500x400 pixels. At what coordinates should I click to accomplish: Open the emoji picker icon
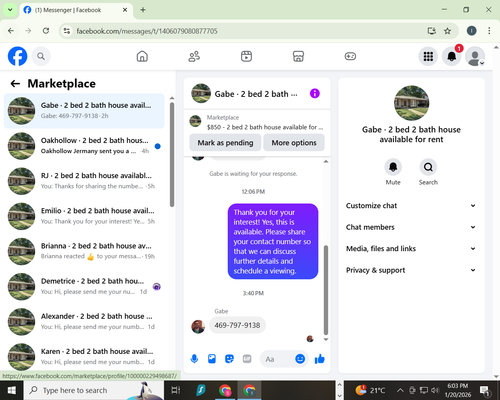point(300,359)
